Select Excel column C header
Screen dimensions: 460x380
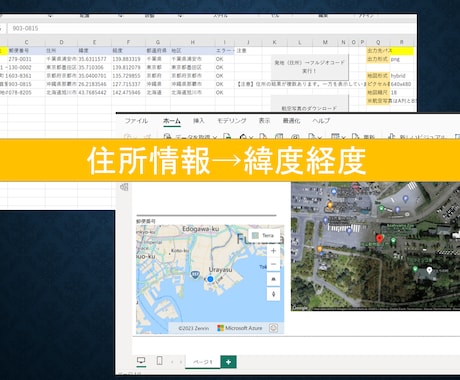pos(26,42)
